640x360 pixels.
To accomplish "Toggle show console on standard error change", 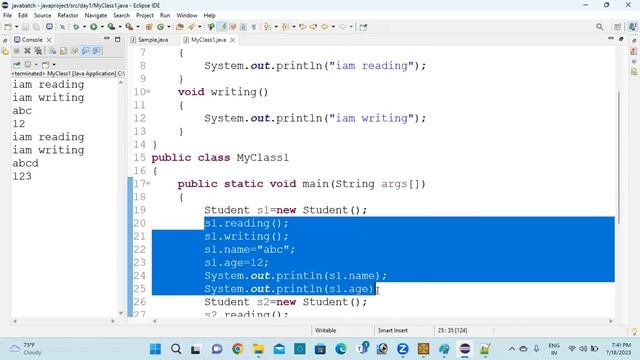I will [x=96, y=51].
